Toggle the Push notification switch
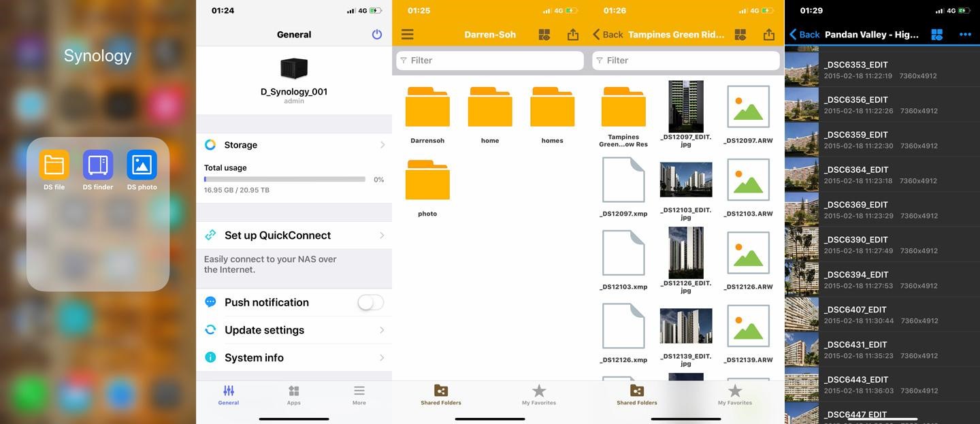This screenshot has width=980, height=424. pyautogui.click(x=371, y=302)
